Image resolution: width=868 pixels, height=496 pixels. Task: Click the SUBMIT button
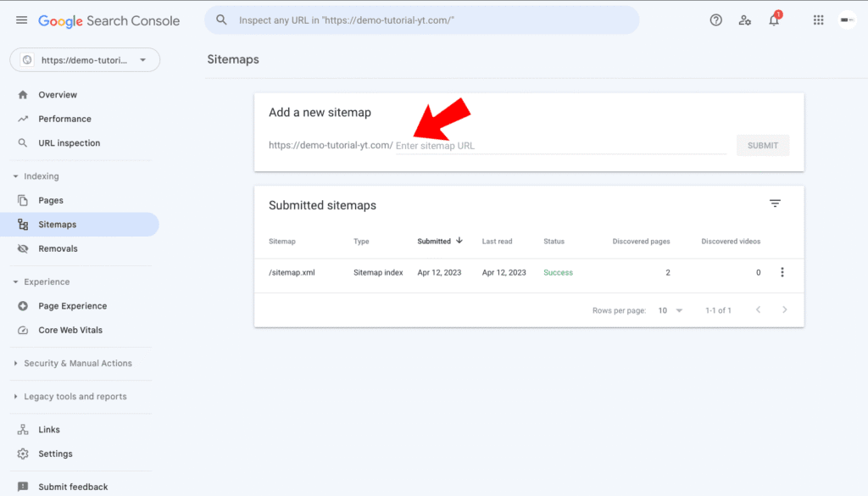click(x=762, y=145)
